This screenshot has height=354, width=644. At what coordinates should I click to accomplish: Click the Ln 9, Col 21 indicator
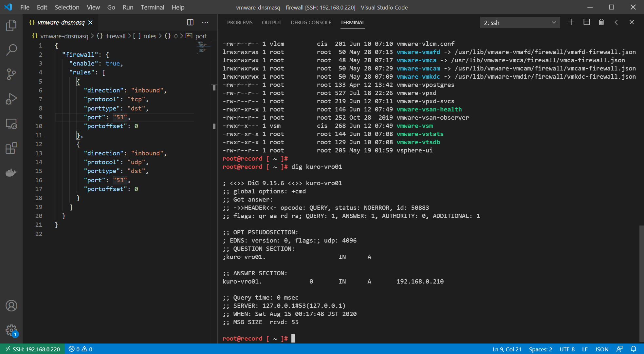[507, 349]
